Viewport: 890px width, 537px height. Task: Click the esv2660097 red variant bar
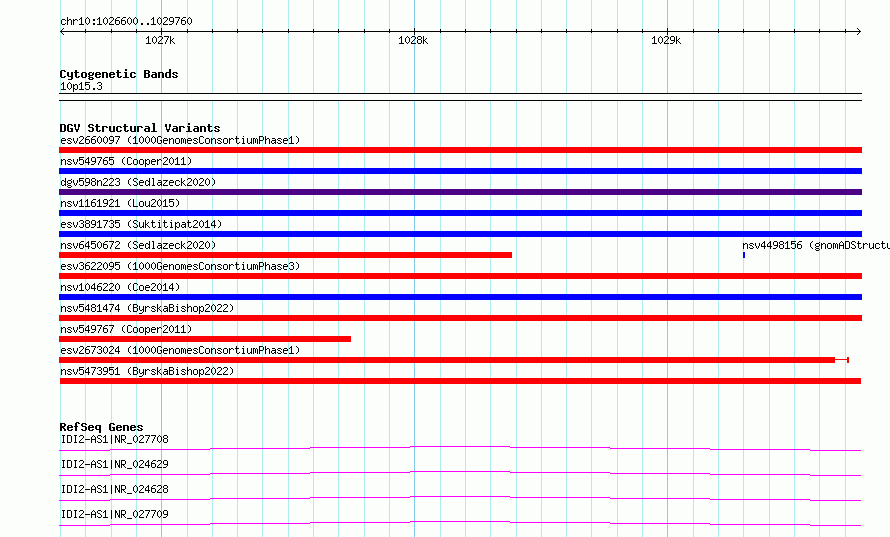(460, 150)
